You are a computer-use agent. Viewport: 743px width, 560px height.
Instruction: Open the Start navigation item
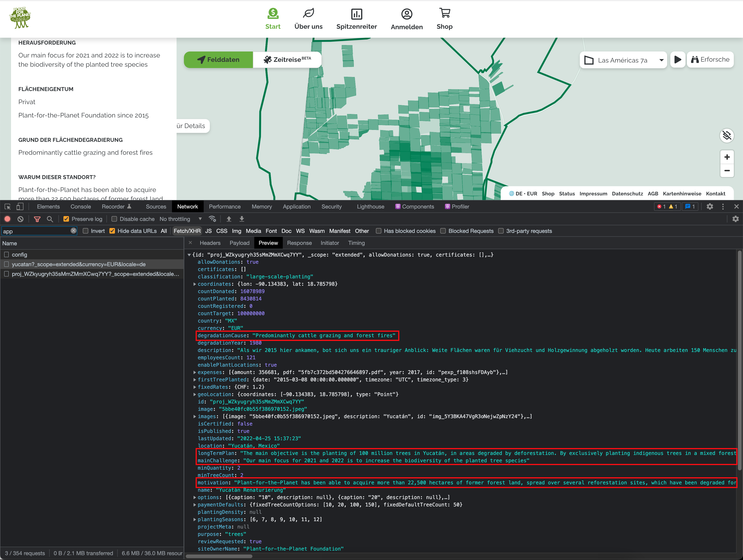click(x=273, y=19)
